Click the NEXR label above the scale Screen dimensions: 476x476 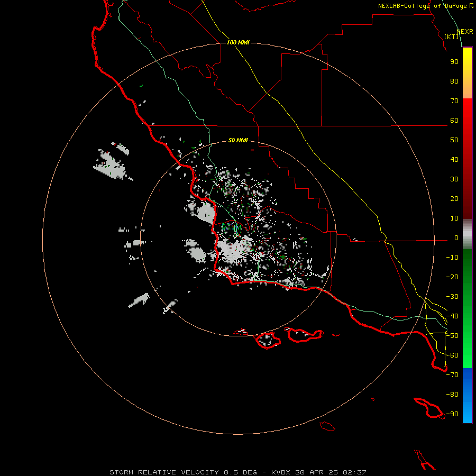point(465,32)
